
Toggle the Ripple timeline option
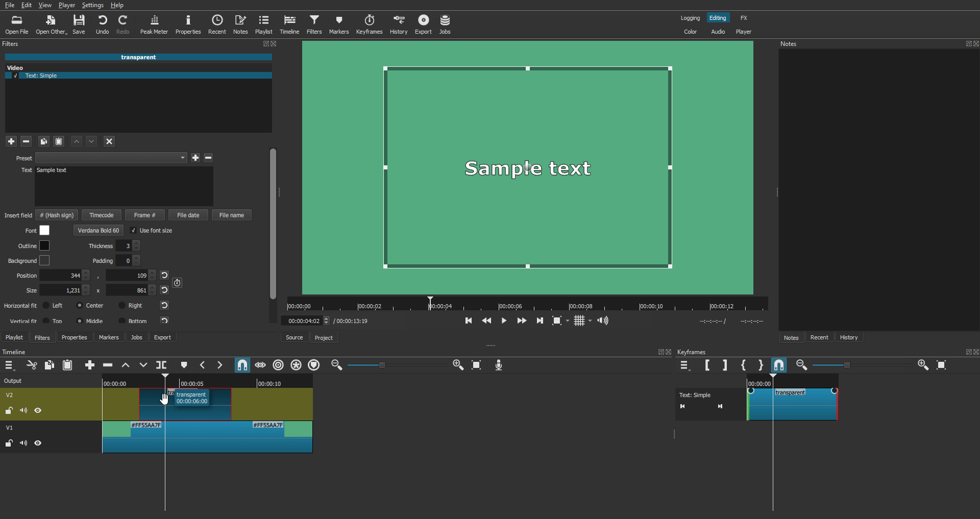[x=278, y=365]
